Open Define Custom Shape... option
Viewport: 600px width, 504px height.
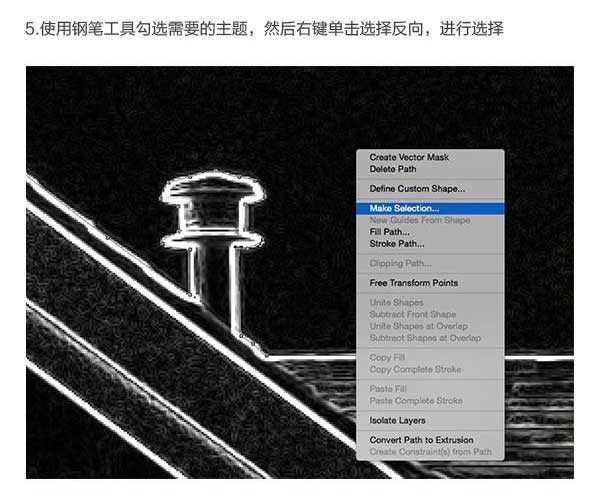click(x=417, y=188)
